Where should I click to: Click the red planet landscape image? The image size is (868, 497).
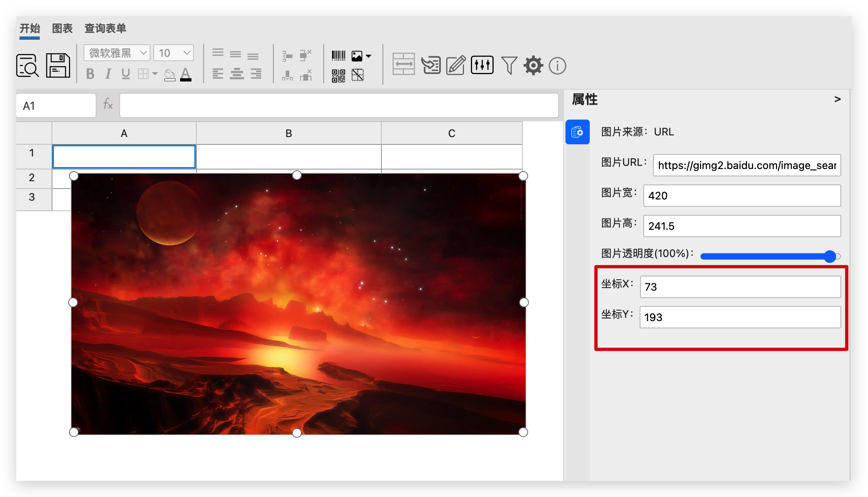299,304
